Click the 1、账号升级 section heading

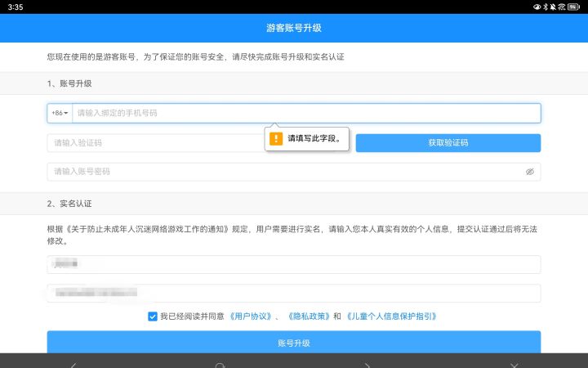tap(69, 83)
